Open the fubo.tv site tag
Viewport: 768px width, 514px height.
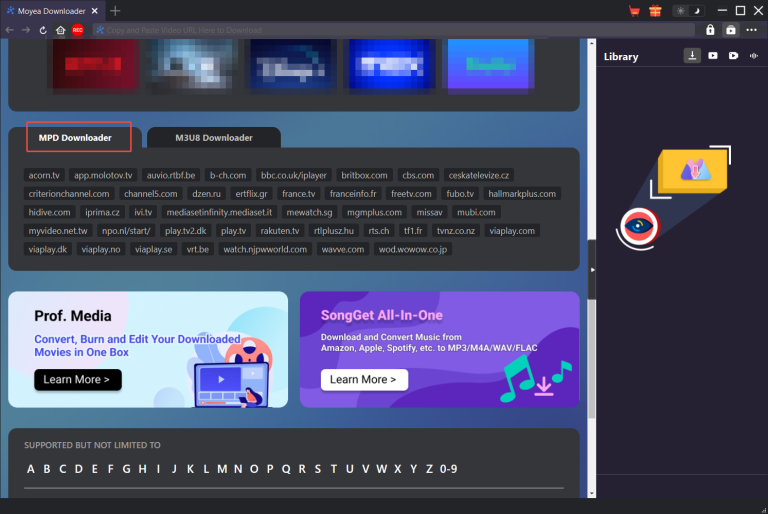point(460,194)
